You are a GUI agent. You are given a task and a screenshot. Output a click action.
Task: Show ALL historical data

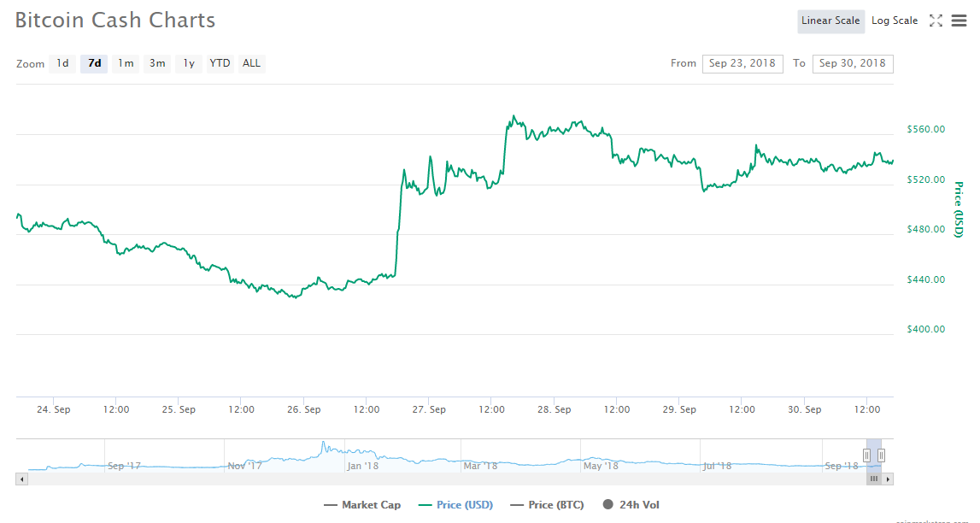(251, 63)
